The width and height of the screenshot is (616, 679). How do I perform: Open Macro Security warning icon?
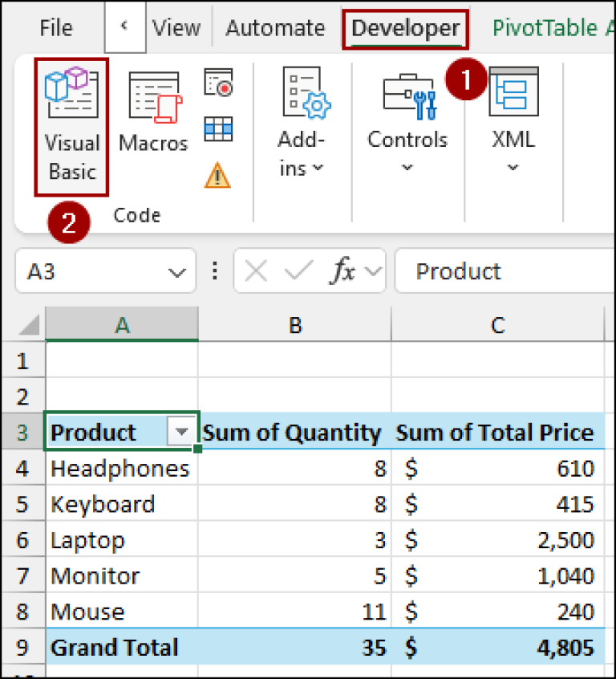(218, 174)
